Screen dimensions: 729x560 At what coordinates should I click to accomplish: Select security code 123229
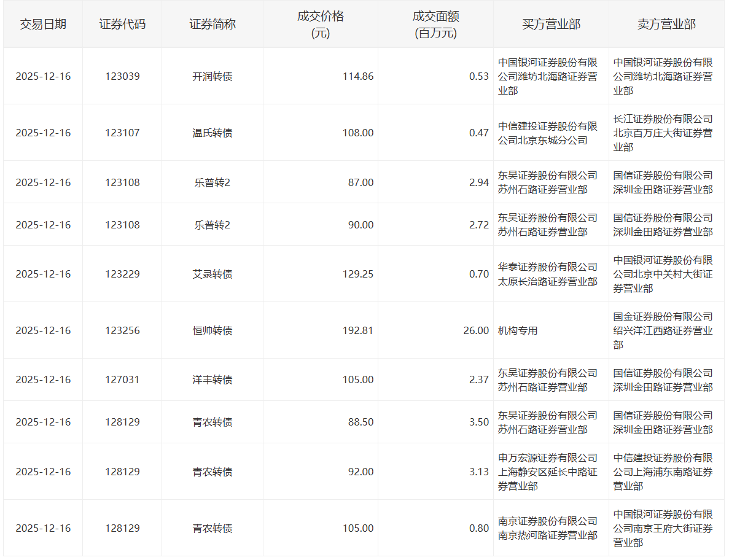(x=122, y=274)
